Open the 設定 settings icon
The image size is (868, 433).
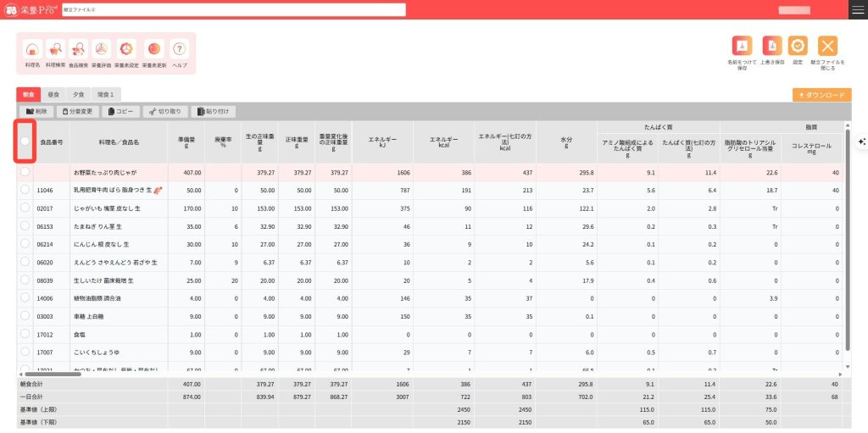tap(798, 48)
